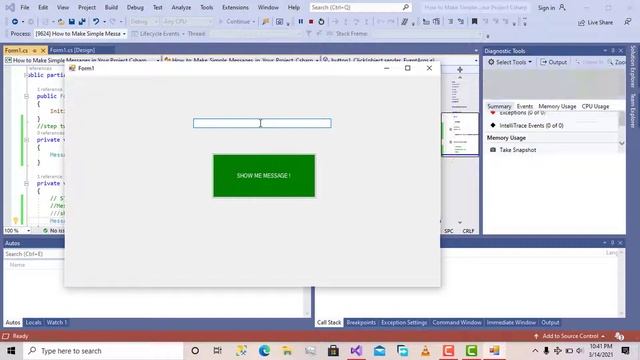Screen dimensions: 640x360
Task: Focus the Search (Ctrl+Q) box
Action: point(360,7)
